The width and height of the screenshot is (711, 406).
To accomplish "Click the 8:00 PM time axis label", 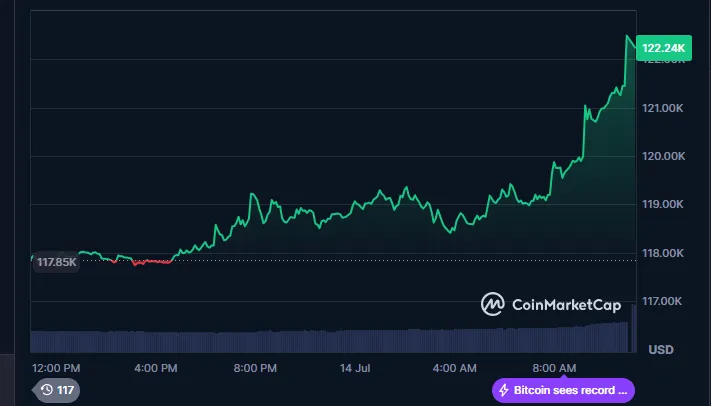I will pyautogui.click(x=254, y=368).
